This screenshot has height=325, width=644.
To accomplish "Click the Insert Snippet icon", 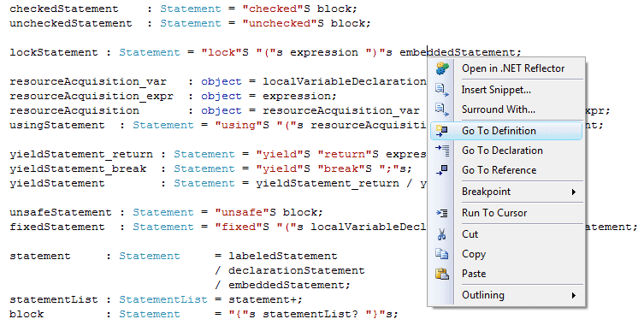I will (442, 90).
